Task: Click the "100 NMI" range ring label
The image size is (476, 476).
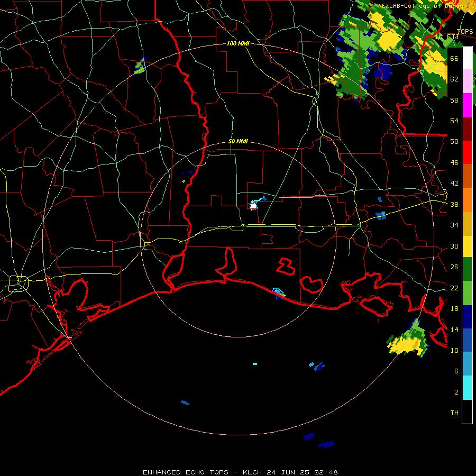Action: (x=238, y=43)
